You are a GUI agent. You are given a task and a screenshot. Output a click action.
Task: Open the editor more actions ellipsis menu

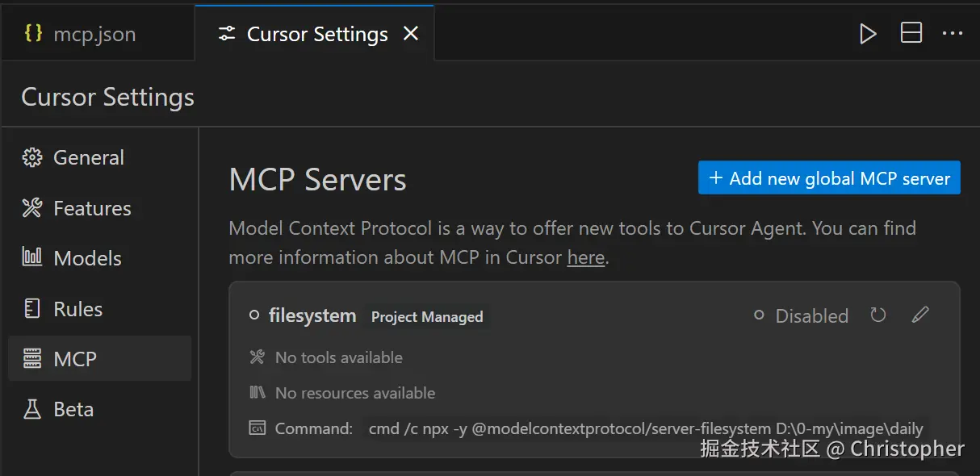click(953, 34)
